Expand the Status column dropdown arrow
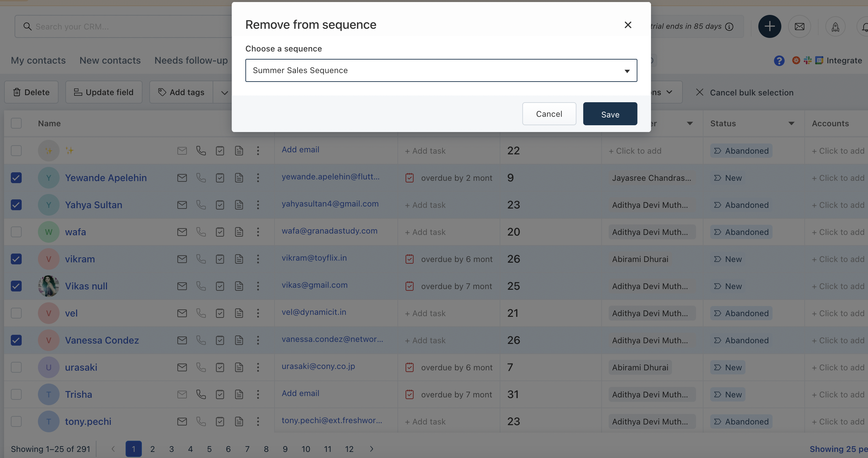The width and height of the screenshot is (868, 458). pyautogui.click(x=791, y=124)
